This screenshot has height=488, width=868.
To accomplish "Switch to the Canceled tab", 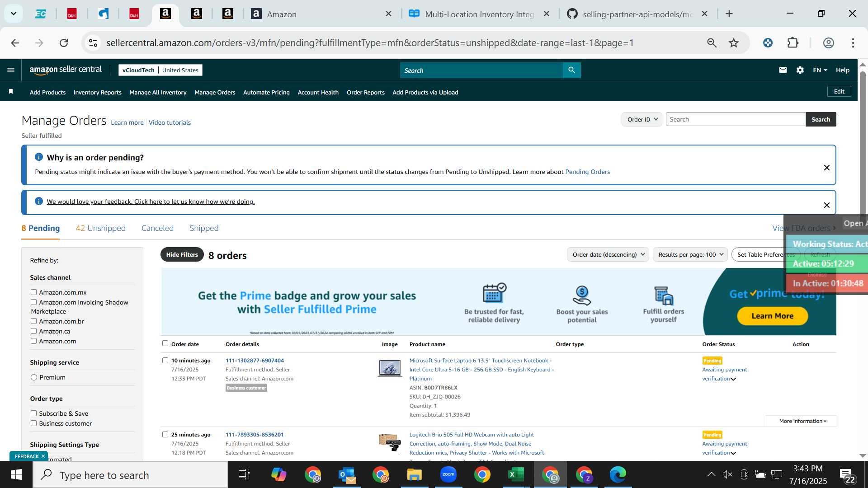I will coord(157,228).
